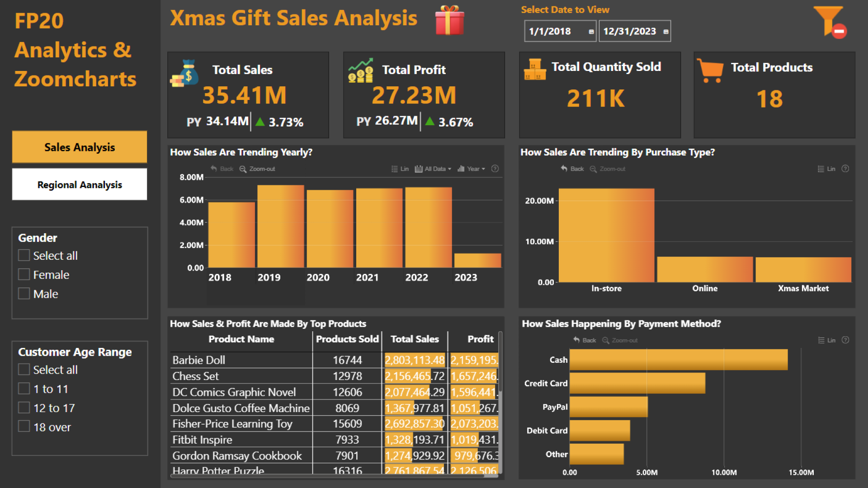Open the All Data dropdown

coord(433,169)
